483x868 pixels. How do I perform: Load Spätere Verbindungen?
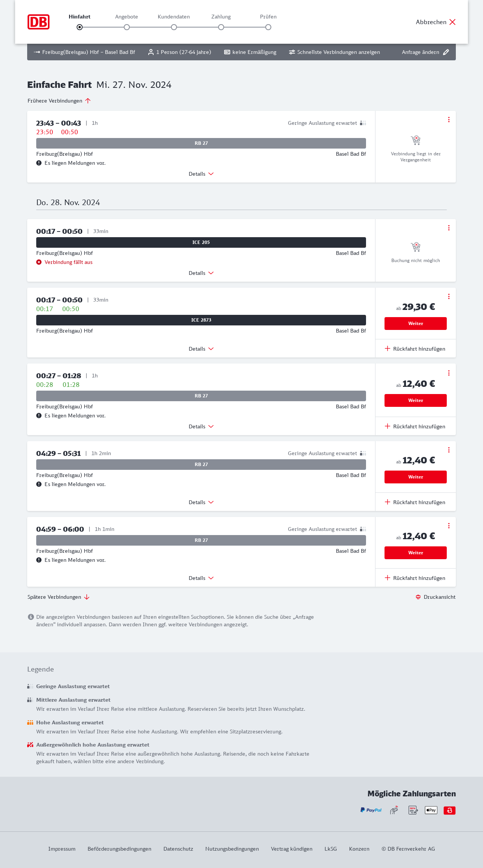point(58,597)
